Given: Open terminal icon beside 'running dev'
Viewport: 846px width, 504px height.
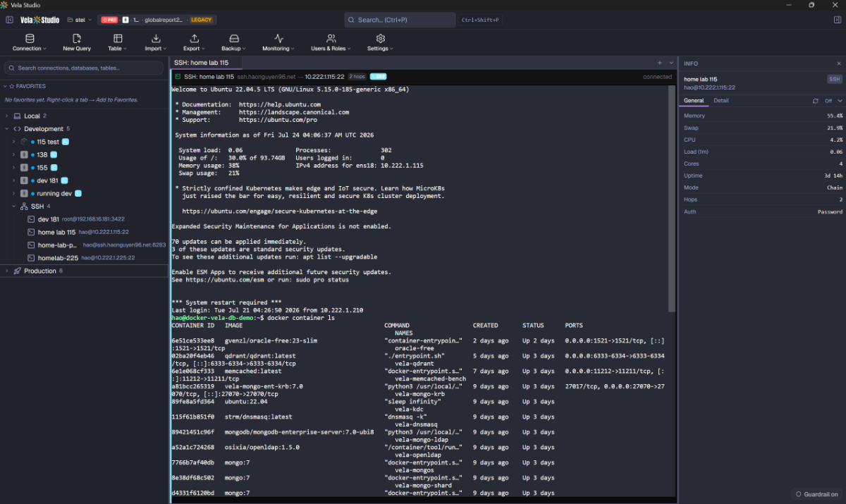Looking at the screenshot, I should pyautogui.click(x=78, y=193).
